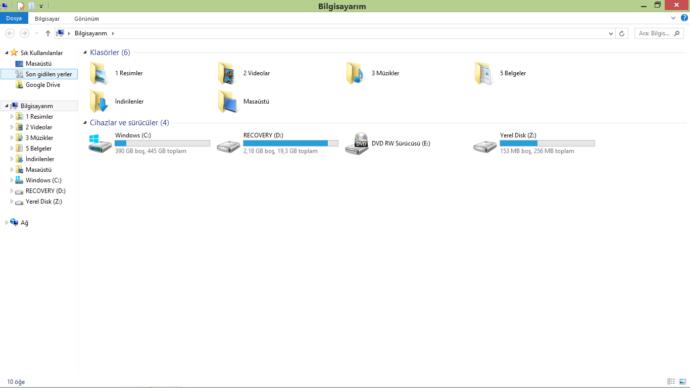690x388 pixels.
Task: Expand Windows (C:) node in sidebar tree
Action: (x=11, y=180)
